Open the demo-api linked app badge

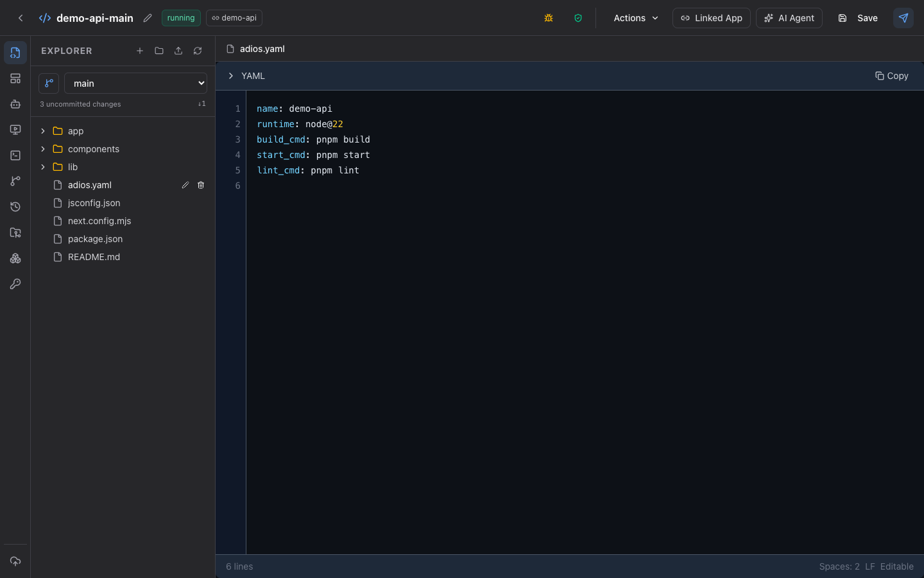pos(234,18)
